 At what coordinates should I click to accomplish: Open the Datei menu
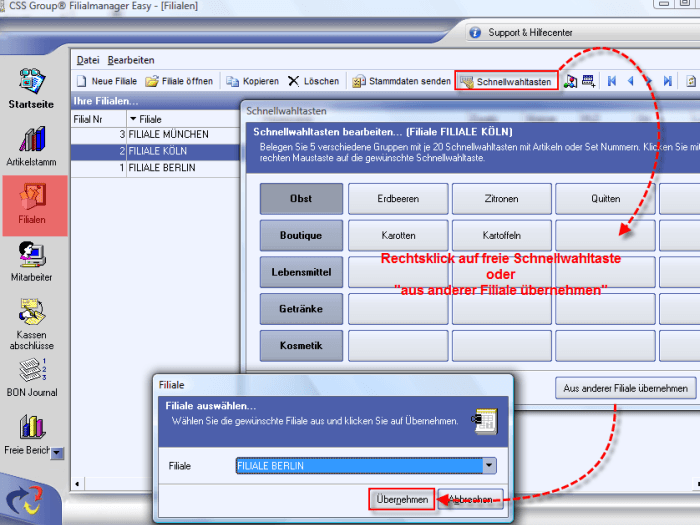[x=88, y=60]
